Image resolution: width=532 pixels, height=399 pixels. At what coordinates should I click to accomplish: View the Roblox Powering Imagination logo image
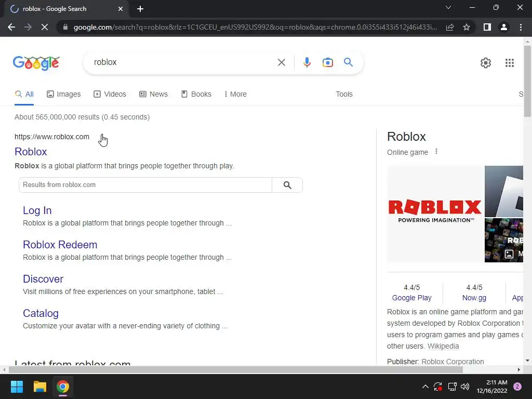435,214
